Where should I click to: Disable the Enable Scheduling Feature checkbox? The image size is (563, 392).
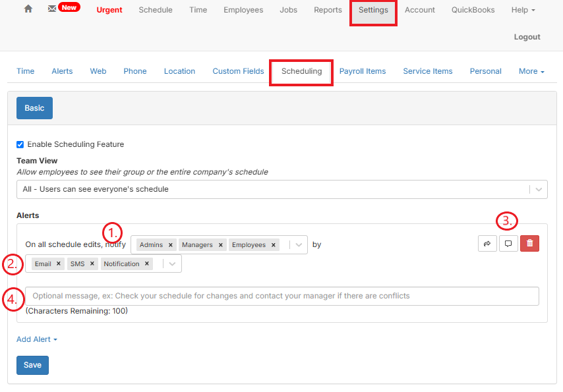click(20, 144)
